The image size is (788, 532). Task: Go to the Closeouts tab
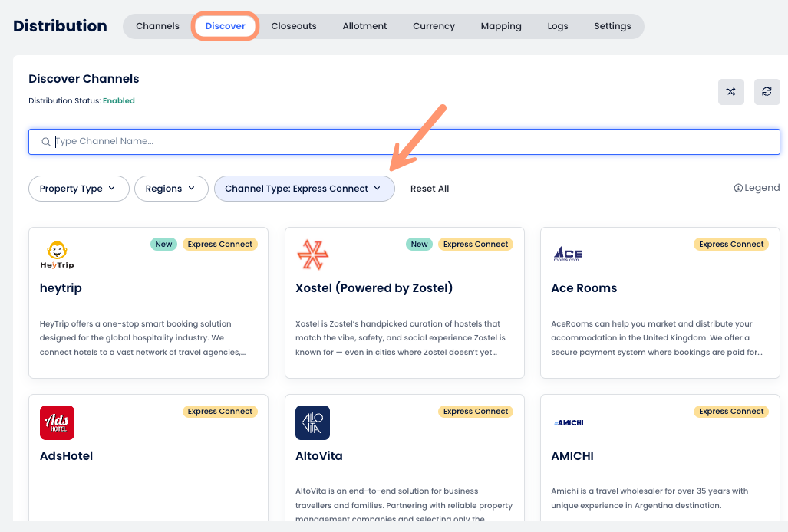[x=294, y=26]
